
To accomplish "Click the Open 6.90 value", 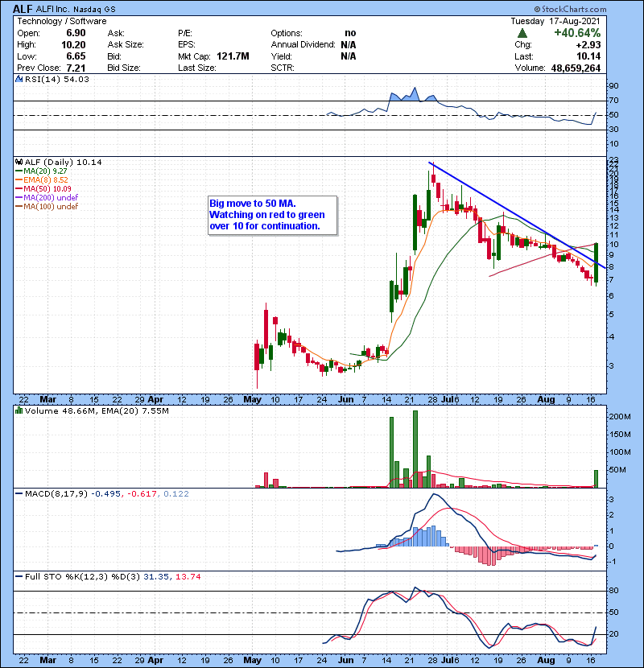I will [x=76, y=33].
